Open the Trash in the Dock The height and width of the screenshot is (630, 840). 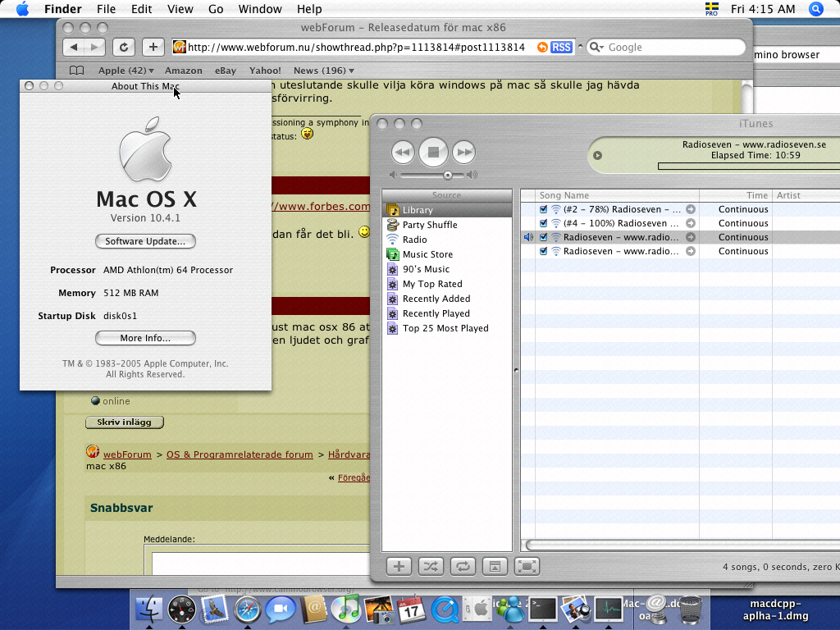pos(690,609)
